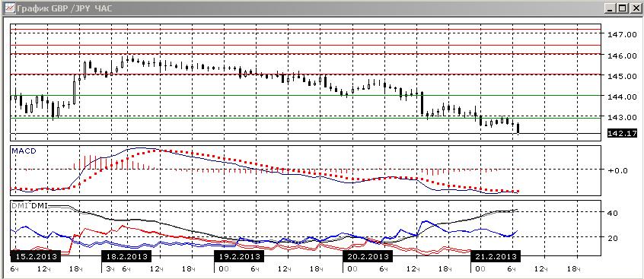The height and width of the screenshot is (279, 644).
Task: Click the MACD indicator label
Action: click(x=24, y=151)
